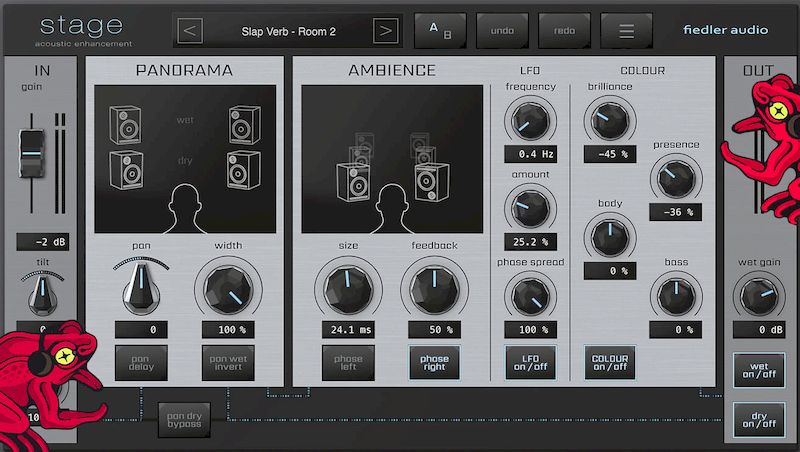Click the listener head in Ambience display
This screenshot has height=452, width=800.
392,209
